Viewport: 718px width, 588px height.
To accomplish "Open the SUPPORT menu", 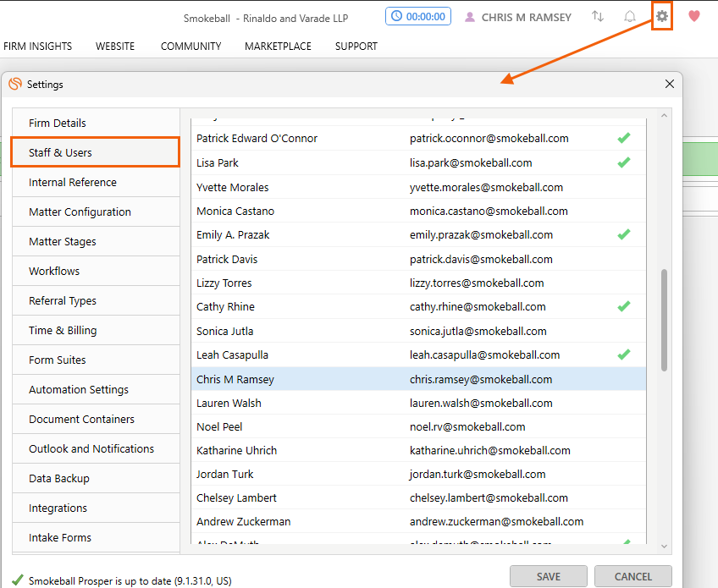I will [x=356, y=47].
